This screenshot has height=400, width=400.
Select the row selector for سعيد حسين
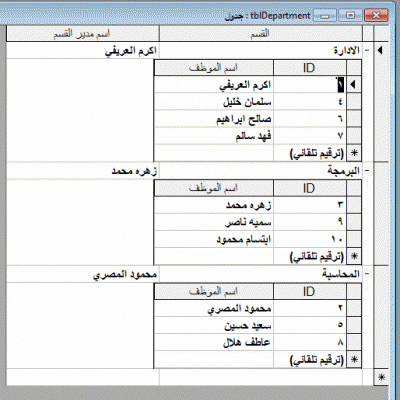click(354, 325)
